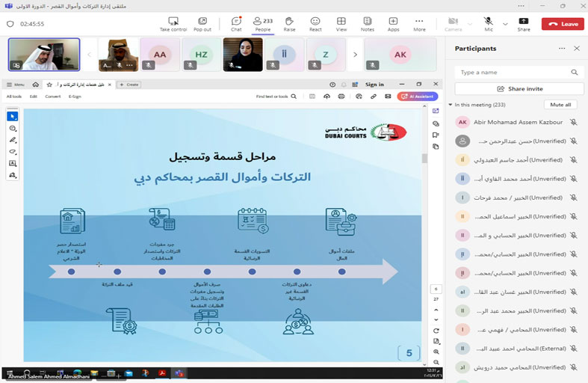Viewport: 588px width, 383px height.
Task: Click the Share screen icon
Action: pos(524,22)
